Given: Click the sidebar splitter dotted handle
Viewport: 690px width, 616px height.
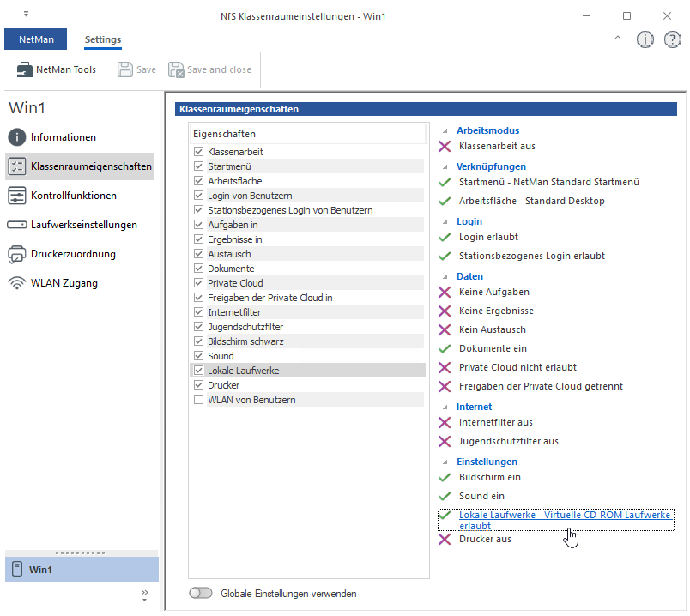Looking at the screenshot, I should point(81,553).
